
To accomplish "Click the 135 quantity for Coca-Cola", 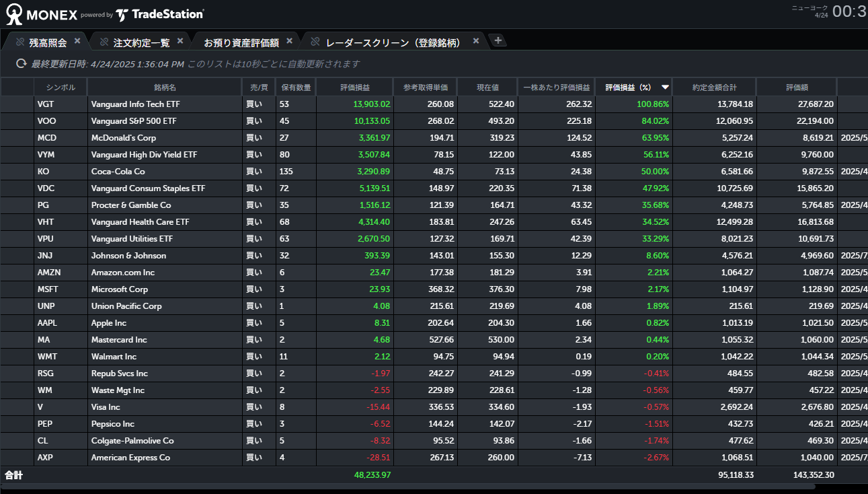I will (x=286, y=172).
